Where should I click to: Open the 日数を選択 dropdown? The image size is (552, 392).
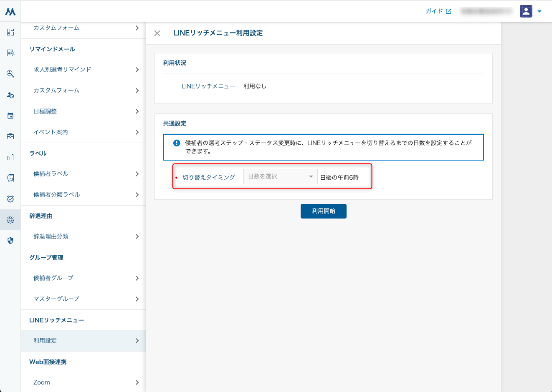pyautogui.click(x=280, y=177)
